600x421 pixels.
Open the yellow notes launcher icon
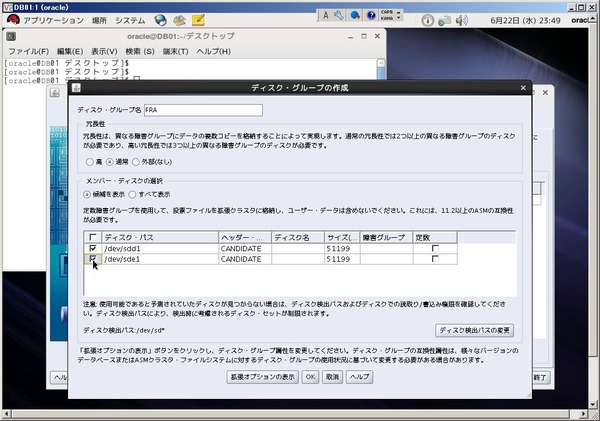coord(198,20)
